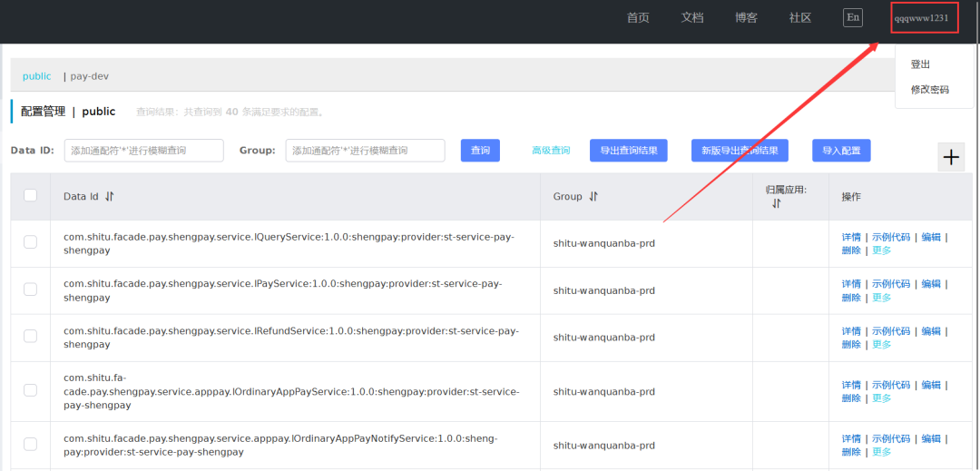Click 编辑 for the IPayService row
Image resolution: width=980 pixels, height=471 pixels.
click(x=931, y=284)
